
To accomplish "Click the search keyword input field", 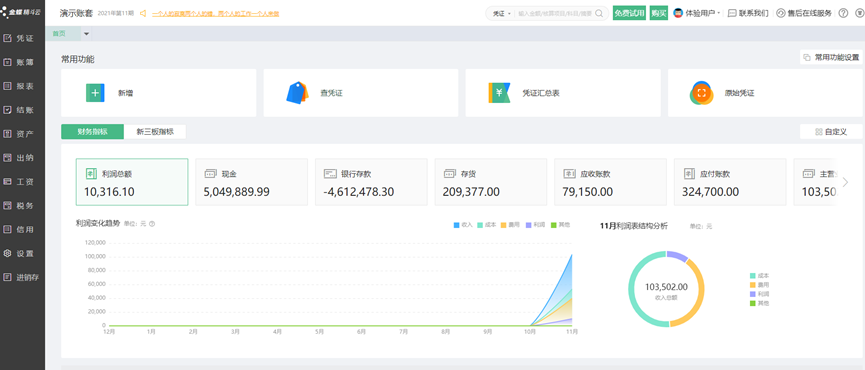I will coord(555,13).
